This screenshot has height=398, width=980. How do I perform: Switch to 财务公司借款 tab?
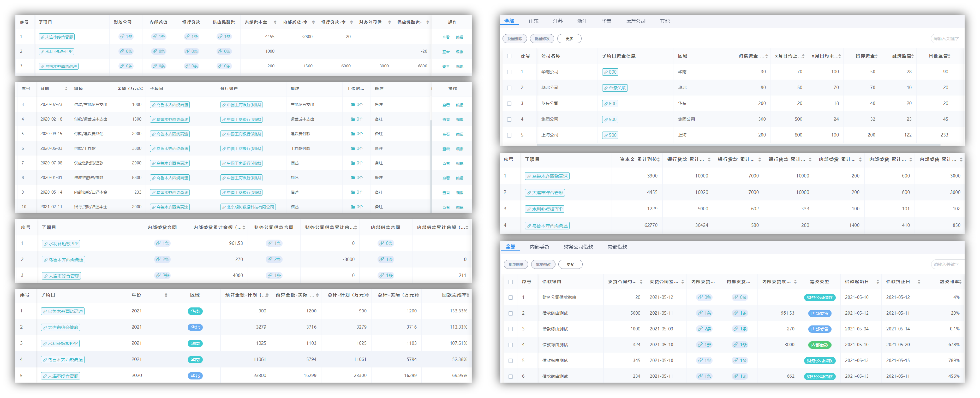(578, 247)
